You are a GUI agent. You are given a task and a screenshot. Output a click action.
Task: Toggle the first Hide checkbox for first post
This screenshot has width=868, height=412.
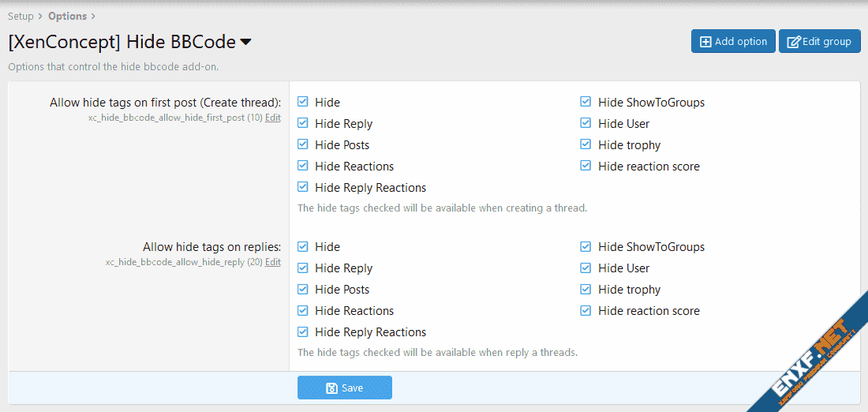303,102
